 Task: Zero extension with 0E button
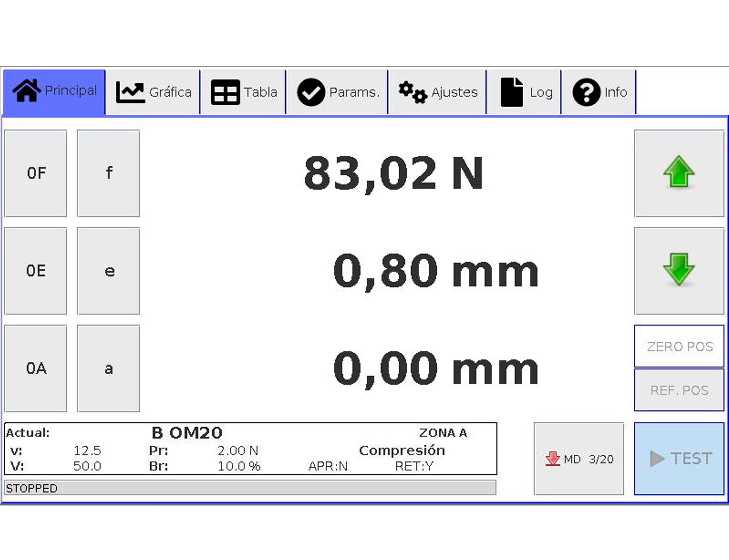point(36,271)
